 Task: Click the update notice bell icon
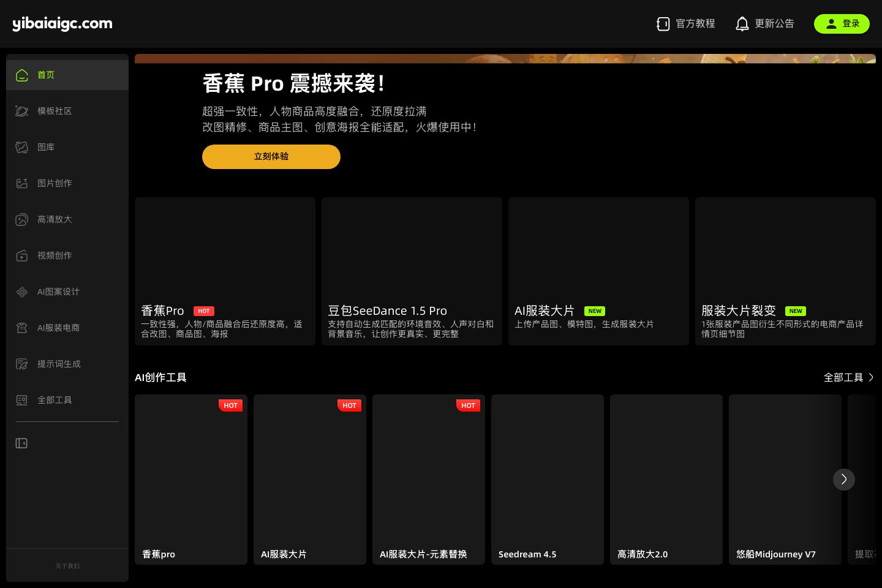click(x=742, y=24)
